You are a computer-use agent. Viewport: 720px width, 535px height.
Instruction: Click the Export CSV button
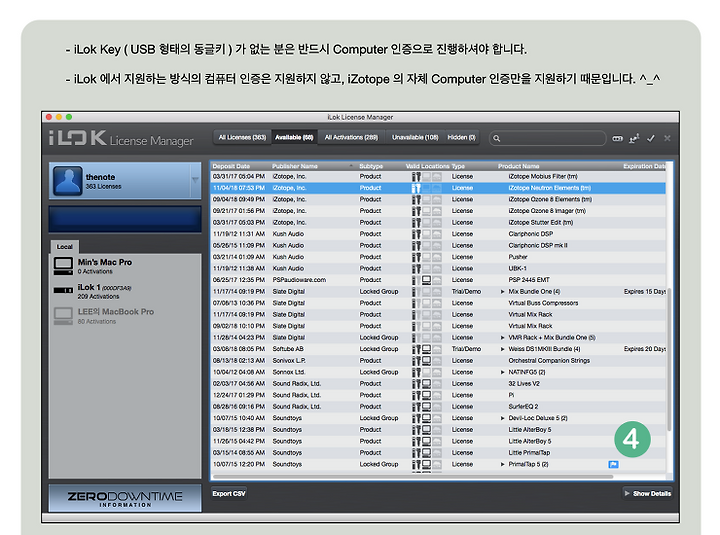click(229, 494)
